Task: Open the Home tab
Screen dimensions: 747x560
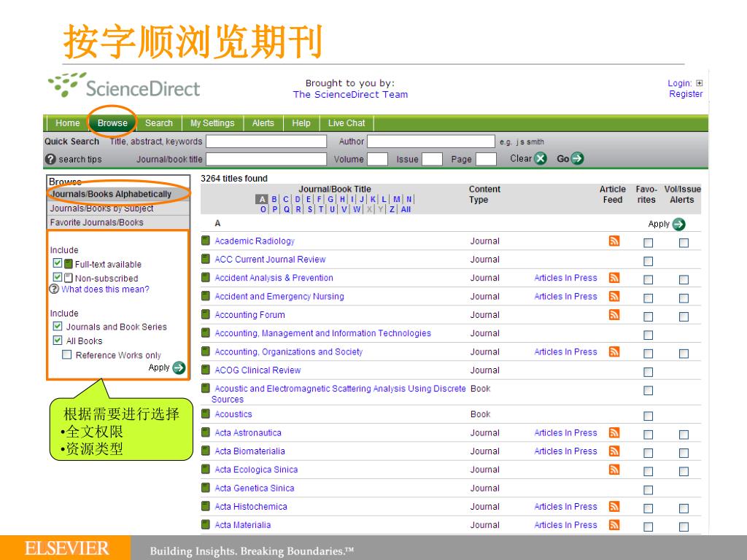Action: [x=68, y=122]
